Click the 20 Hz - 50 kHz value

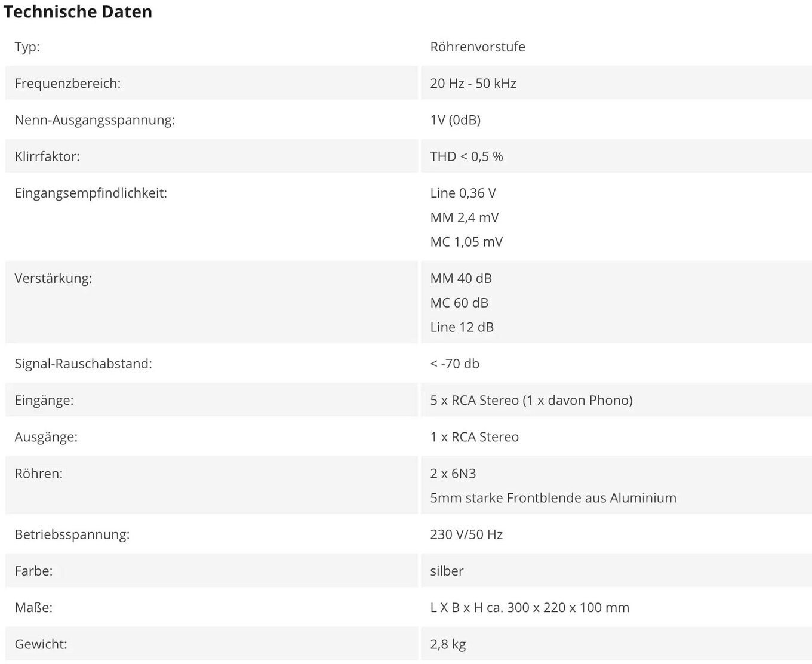pyautogui.click(x=473, y=83)
